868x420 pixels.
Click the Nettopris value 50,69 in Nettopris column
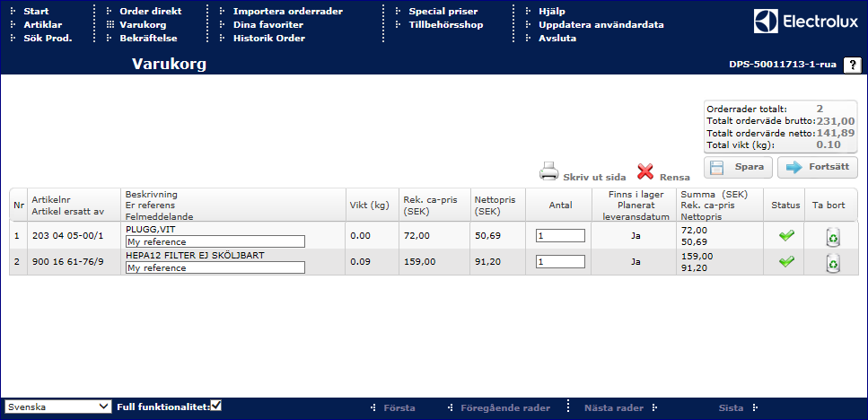487,236
